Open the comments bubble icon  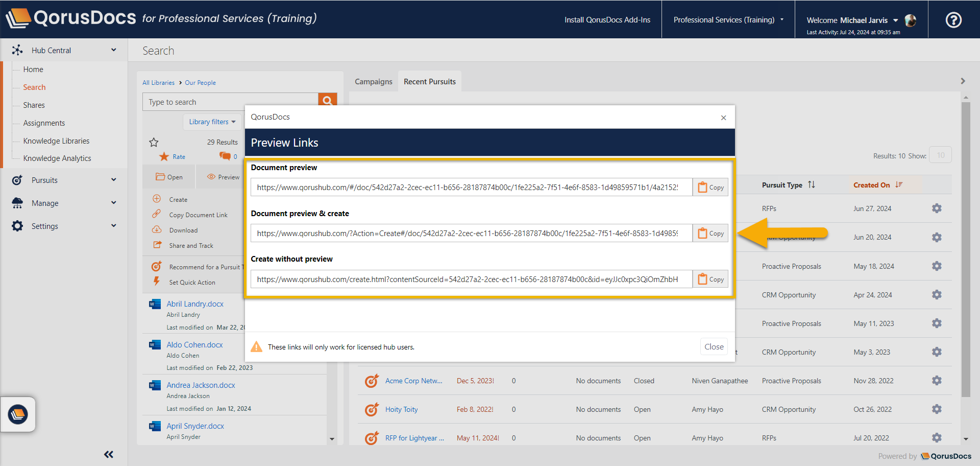(225, 156)
